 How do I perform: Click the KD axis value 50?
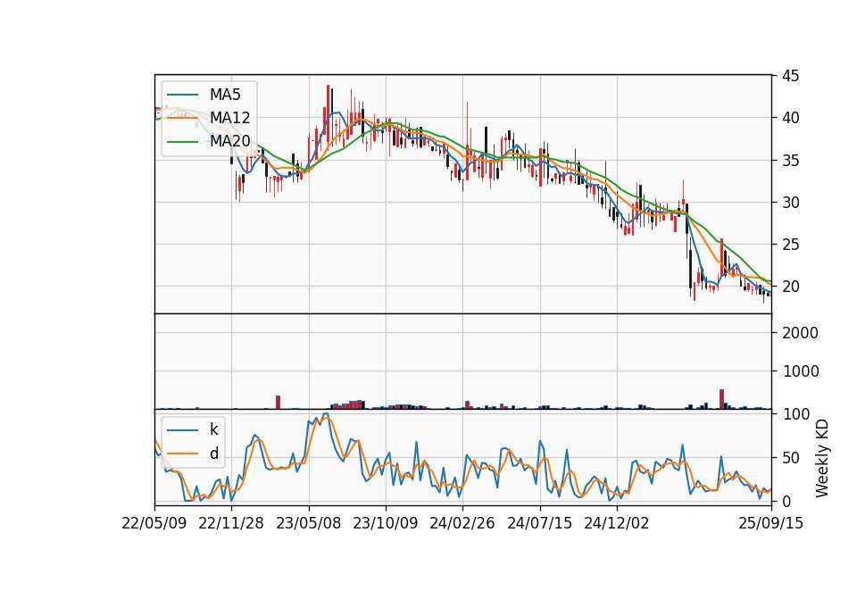(790, 458)
